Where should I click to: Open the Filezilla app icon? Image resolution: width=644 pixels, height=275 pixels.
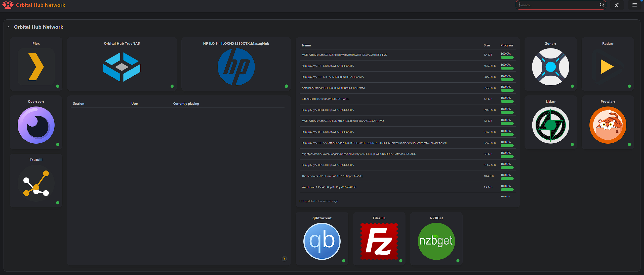pos(379,241)
